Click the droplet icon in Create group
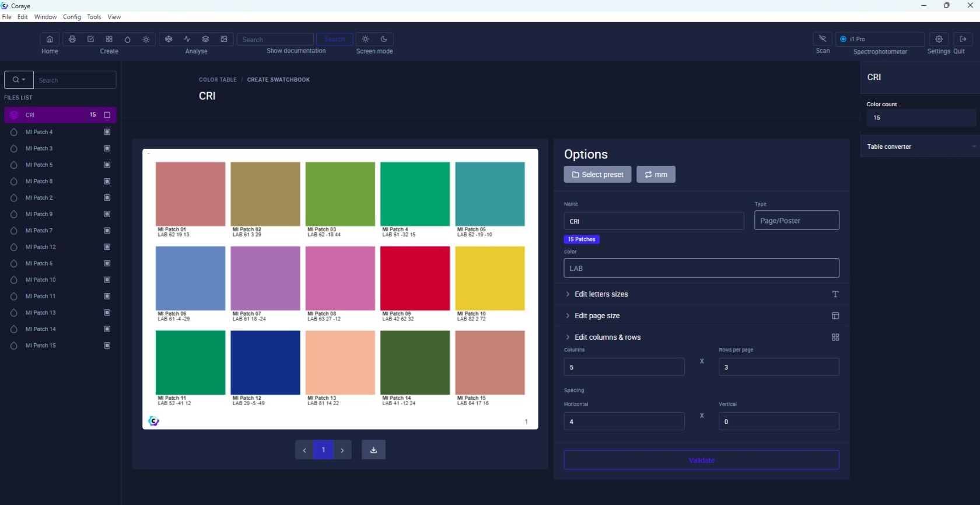 click(128, 39)
